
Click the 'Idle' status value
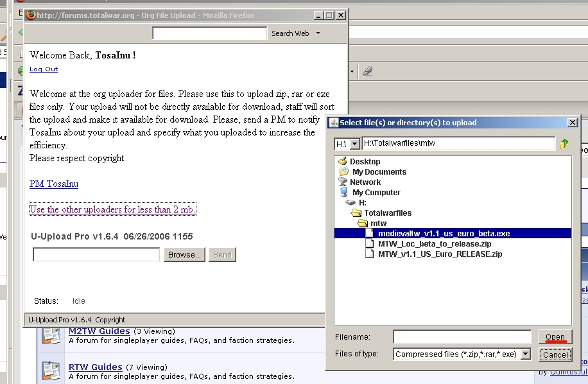pos(79,301)
